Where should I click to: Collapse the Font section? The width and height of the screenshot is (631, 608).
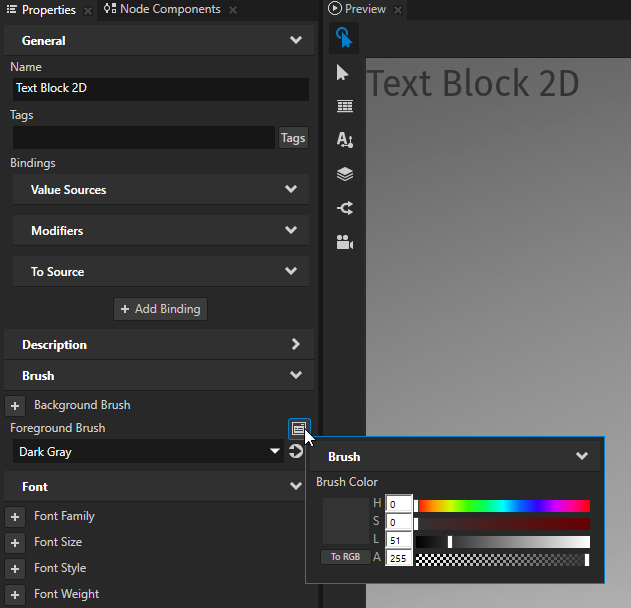[296, 486]
